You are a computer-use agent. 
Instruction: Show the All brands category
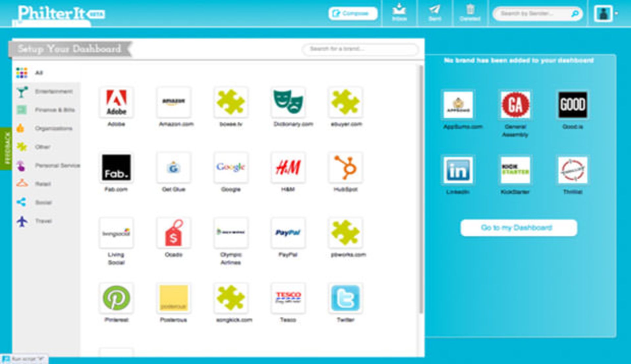coord(46,73)
